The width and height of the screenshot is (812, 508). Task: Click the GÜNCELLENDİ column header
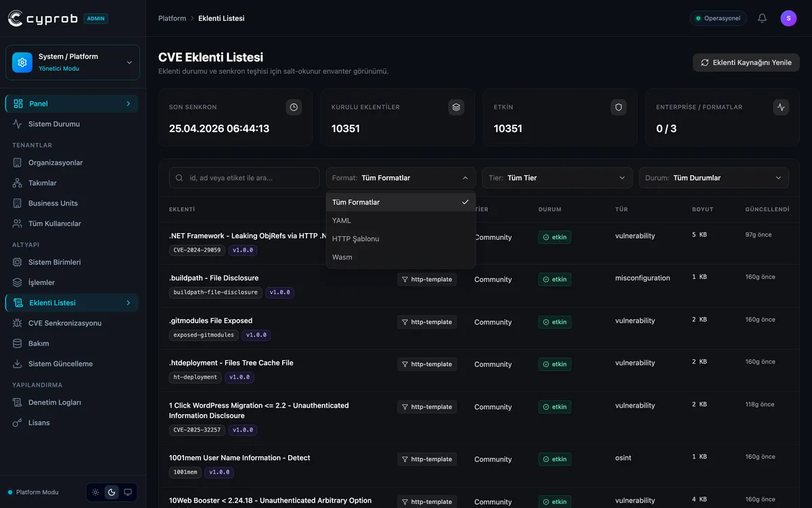click(x=767, y=209)
